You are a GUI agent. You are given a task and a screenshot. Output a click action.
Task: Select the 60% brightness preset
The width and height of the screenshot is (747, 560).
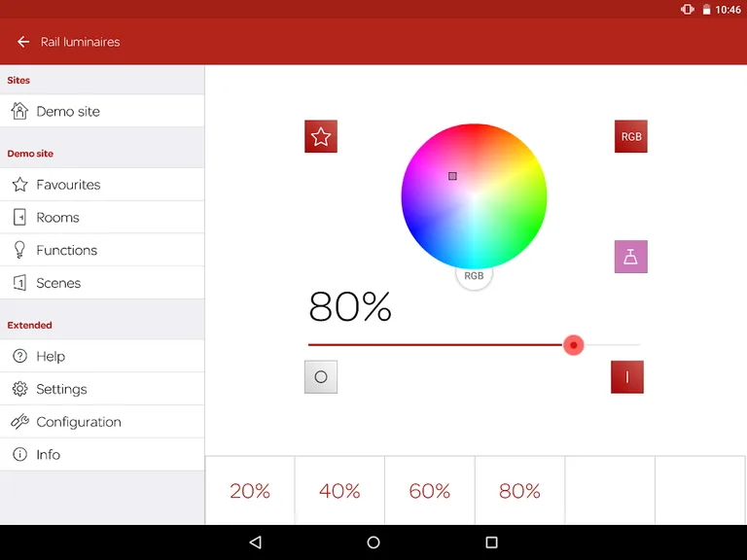tap(430, 490)
